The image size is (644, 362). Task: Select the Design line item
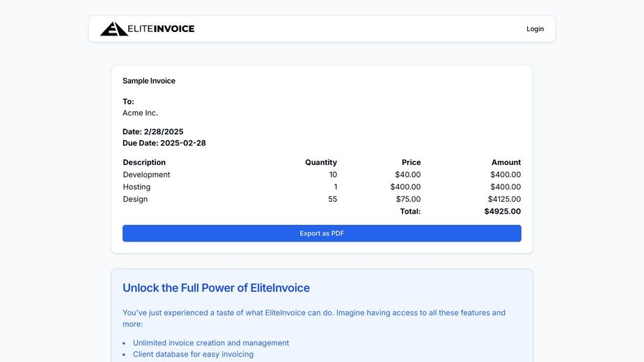[135, 199]
